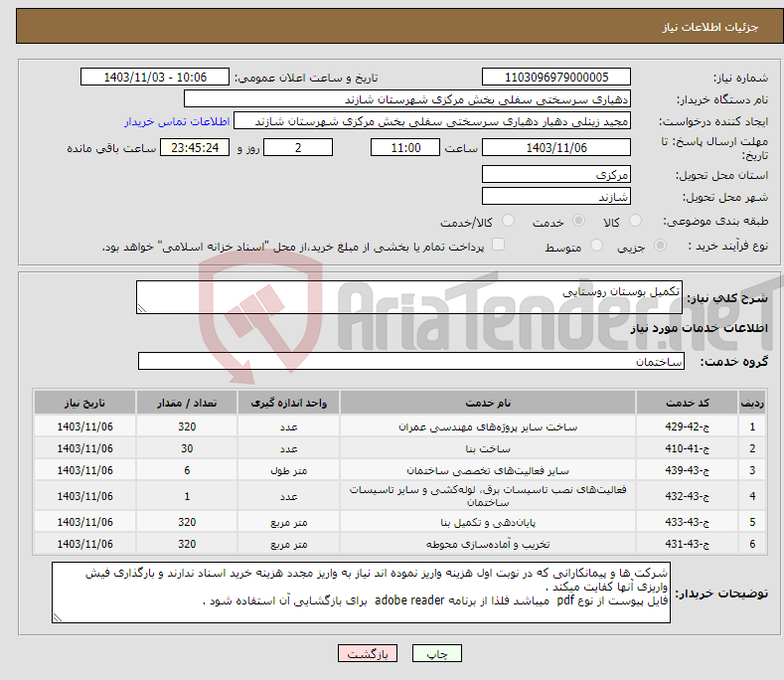Click quantity 30 in row 2
The image size is (784, 680).
(187, 448)
